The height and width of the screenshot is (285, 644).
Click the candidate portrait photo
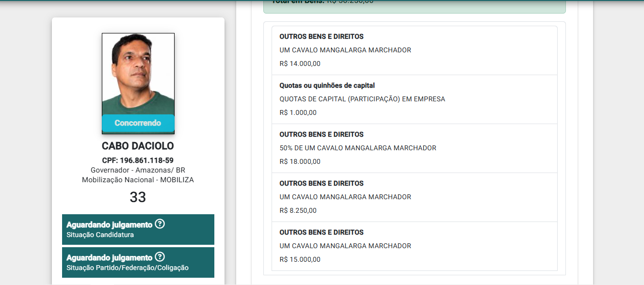138,83
